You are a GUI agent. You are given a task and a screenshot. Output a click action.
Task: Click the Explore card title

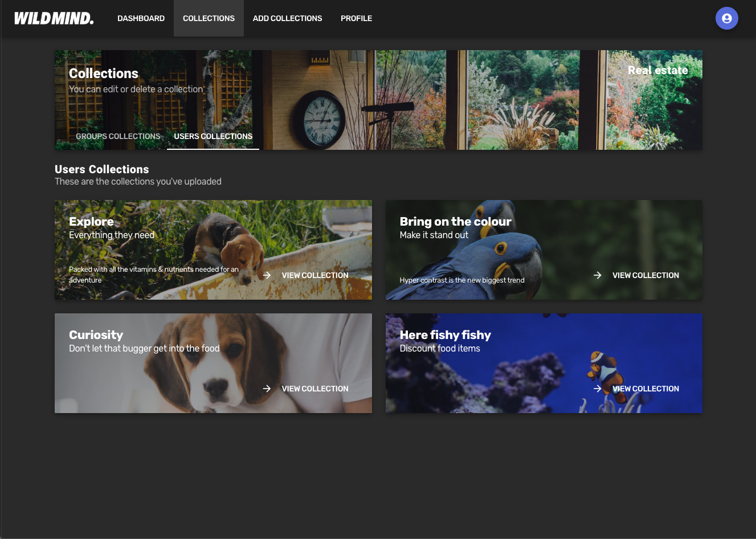[x=91, y=222]
